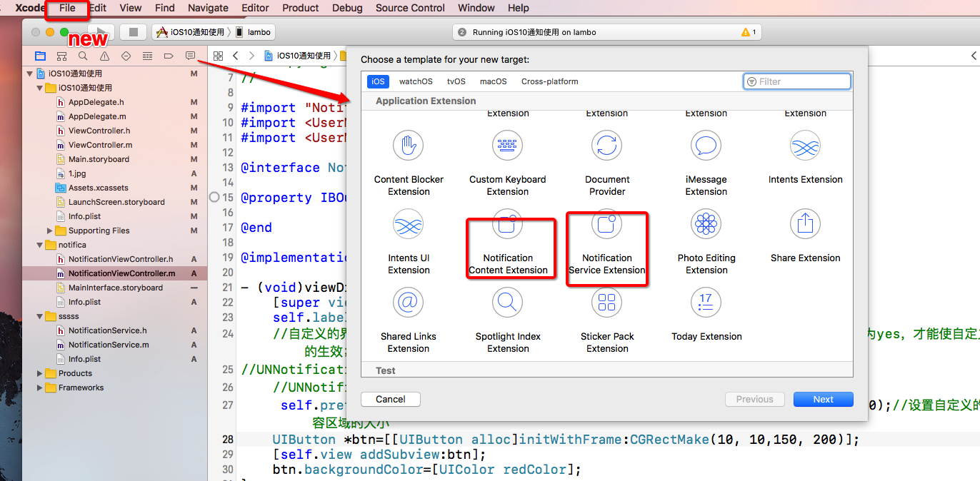Image resolution: width=980 pixels, height=481 pixels.
Task: Switch to the iOS platform tab
Action: pyautogui.click(x=379, y=81)
